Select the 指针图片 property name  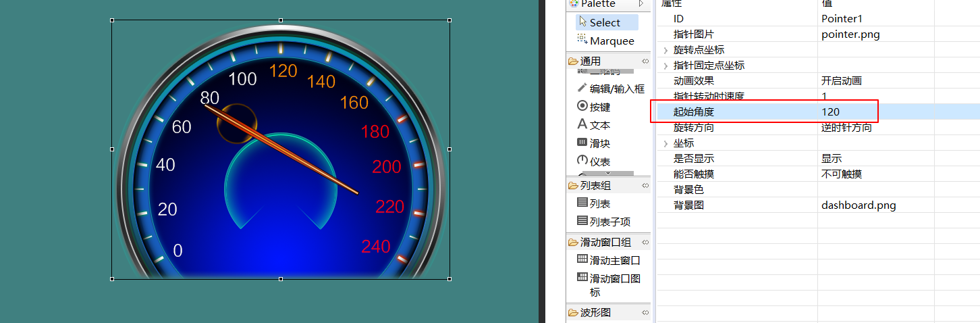[x=694, y=34]
